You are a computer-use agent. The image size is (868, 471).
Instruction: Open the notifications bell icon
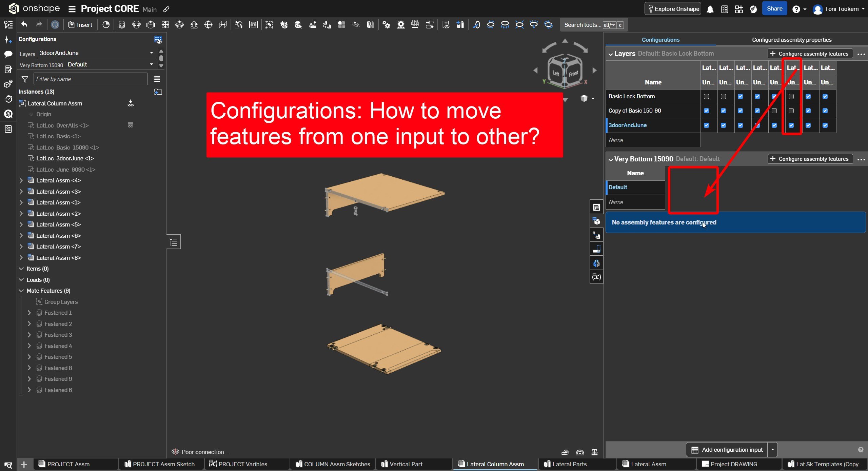click(x=710, y=9)
